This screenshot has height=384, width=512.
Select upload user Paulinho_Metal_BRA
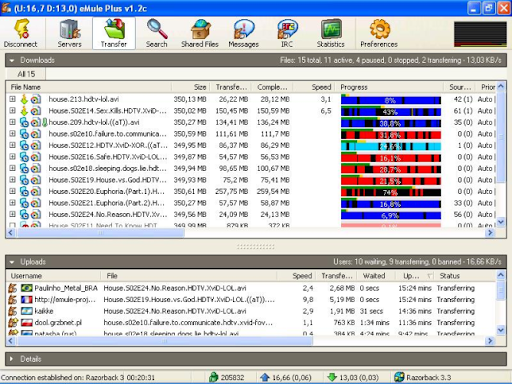click(x=252, y=288)
